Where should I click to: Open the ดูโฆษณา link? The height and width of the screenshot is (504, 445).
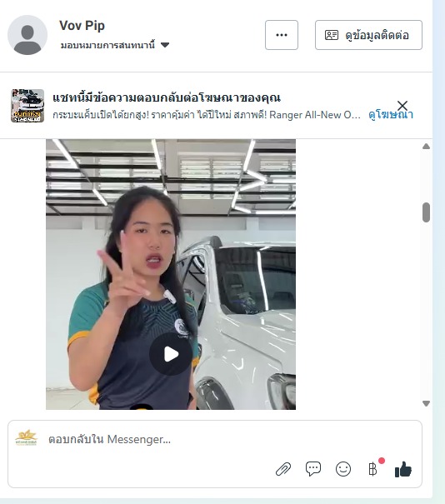(391, 115)
